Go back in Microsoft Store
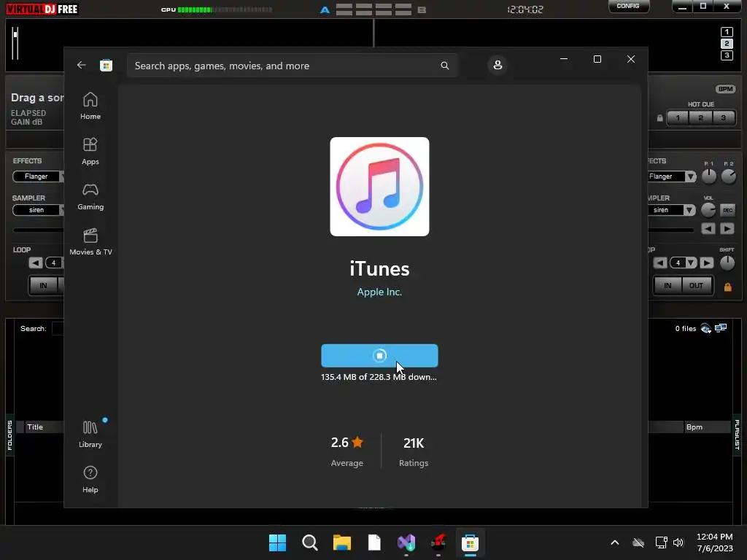The width and height of the screenshot is (747, 560). click(x=82, y=65)
